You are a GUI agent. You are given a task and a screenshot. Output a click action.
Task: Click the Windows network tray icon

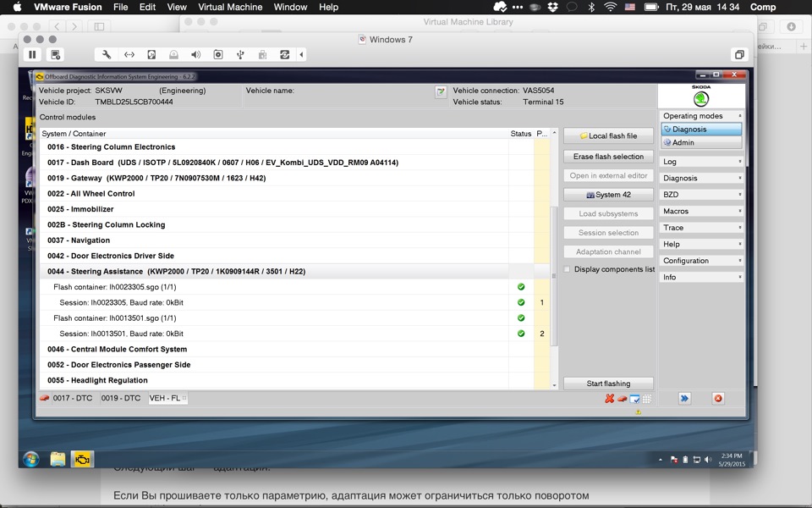click(697, 460)
